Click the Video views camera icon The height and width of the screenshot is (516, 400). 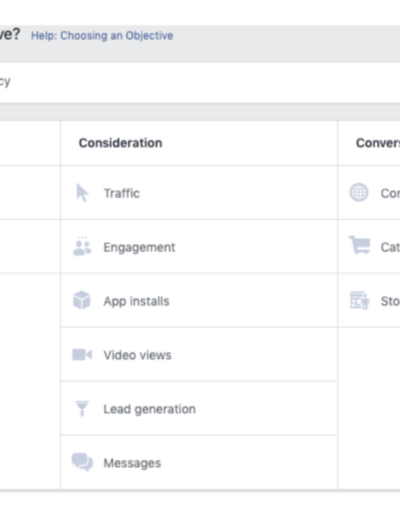[x=82, y=355]
